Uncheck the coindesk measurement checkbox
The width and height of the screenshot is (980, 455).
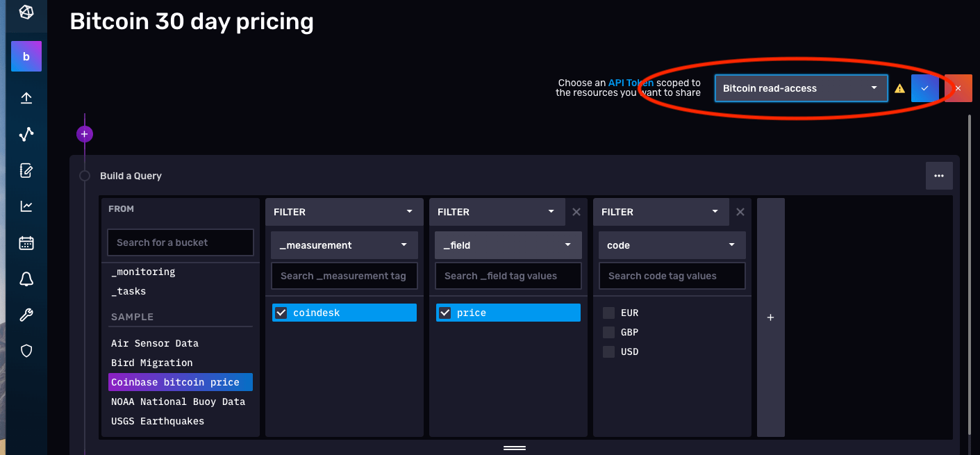point(281,312)
